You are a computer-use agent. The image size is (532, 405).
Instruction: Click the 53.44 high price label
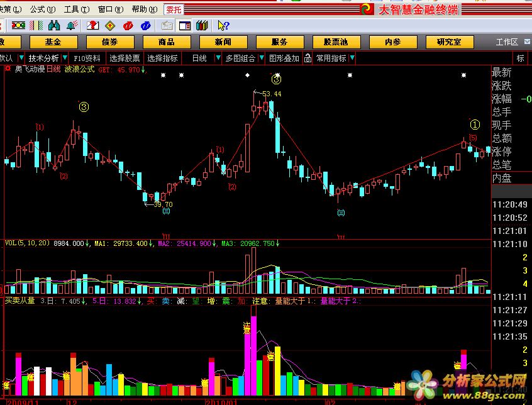[272, 94]
